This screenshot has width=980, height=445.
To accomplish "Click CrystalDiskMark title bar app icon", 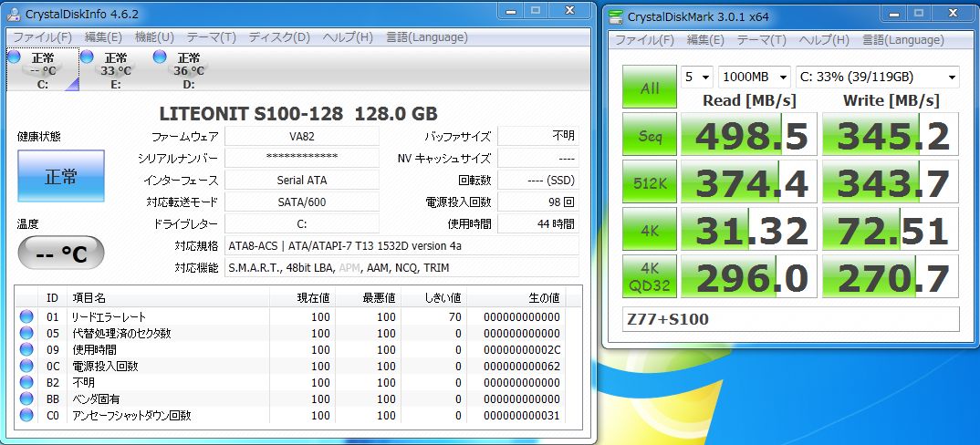I will 616,16.
